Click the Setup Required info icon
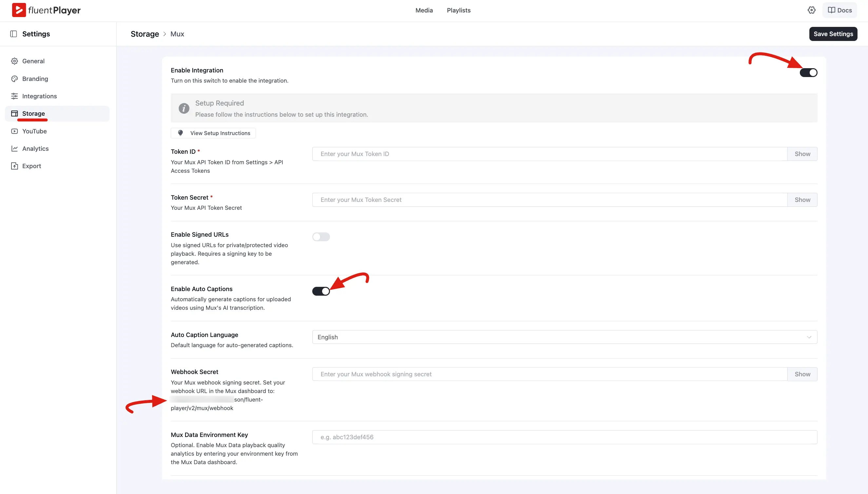This screenshot has width=868, height=494. coord(184,108)
